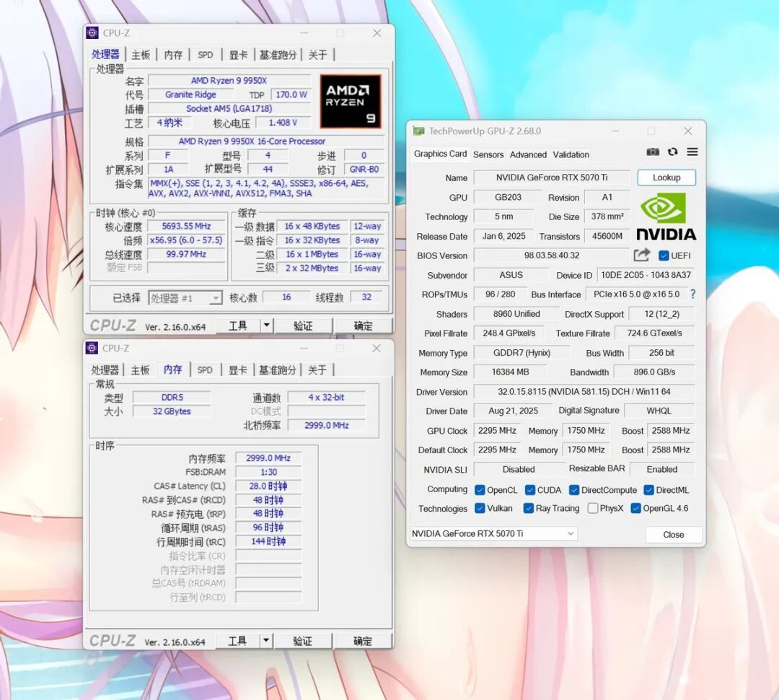
Task: Click core speed value 5693.55 MHz
Action: (x=186, y=226)
